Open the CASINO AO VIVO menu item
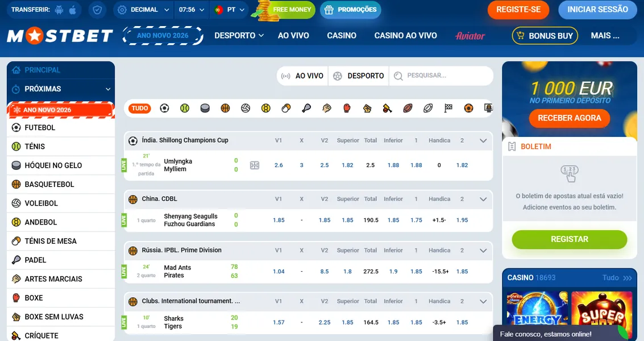Screen dimensions: 644x341 405,35
